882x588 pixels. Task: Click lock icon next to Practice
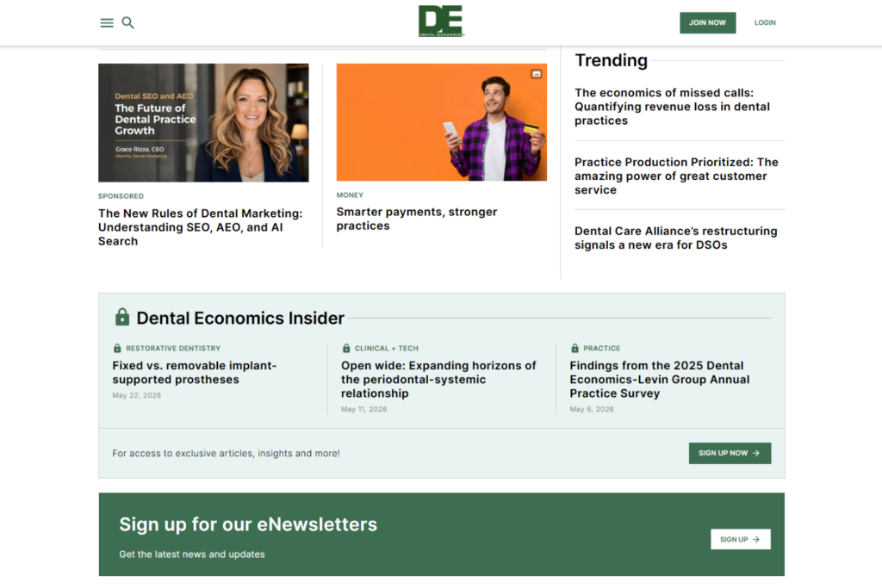(575, 349)
